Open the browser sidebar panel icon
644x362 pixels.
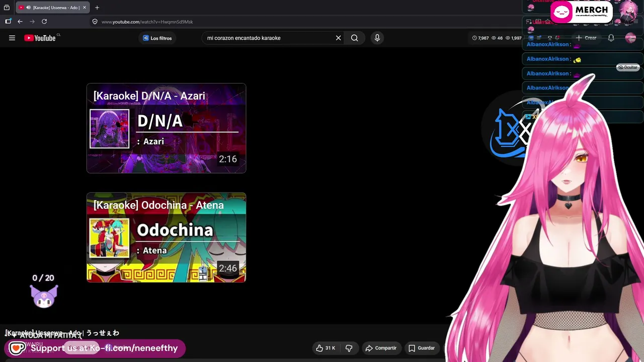pos(8,22)
